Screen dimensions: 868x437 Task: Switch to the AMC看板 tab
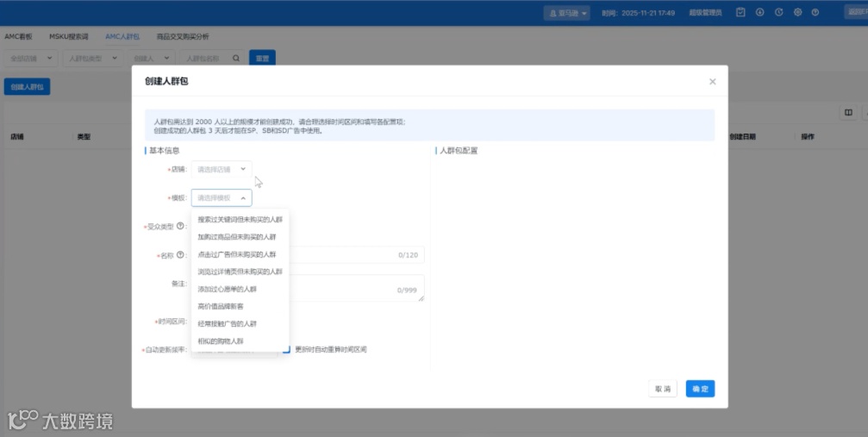click(x=19, y=36)
